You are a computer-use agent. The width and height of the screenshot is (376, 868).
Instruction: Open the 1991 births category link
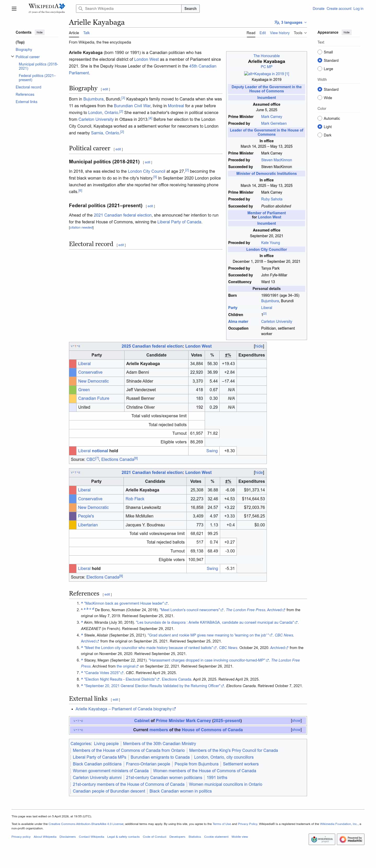tap(217, 778)
